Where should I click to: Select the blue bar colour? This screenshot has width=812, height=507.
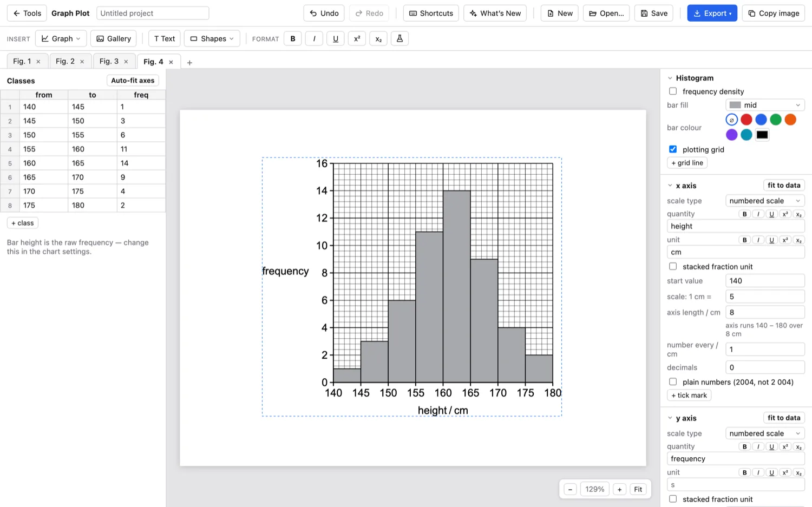click(x=761, y=120)
